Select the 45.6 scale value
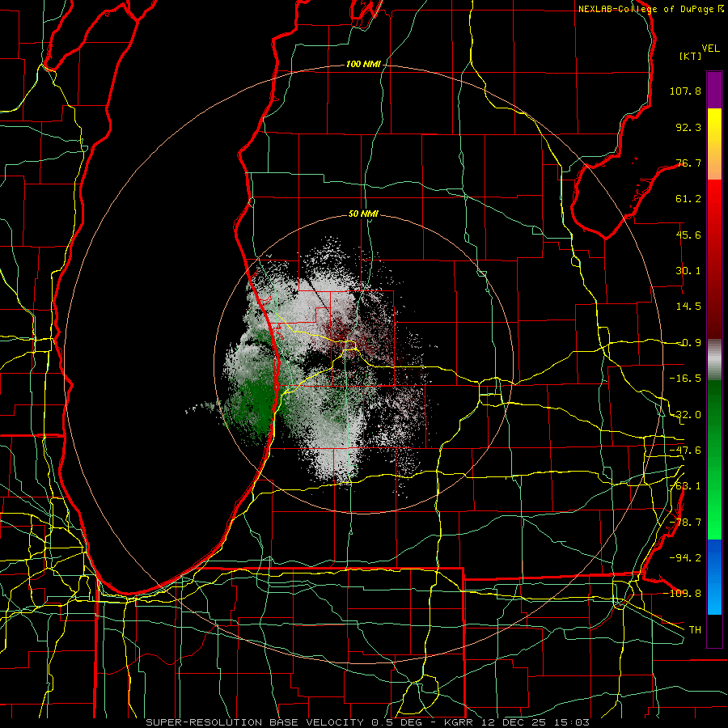 coord(688,235)
